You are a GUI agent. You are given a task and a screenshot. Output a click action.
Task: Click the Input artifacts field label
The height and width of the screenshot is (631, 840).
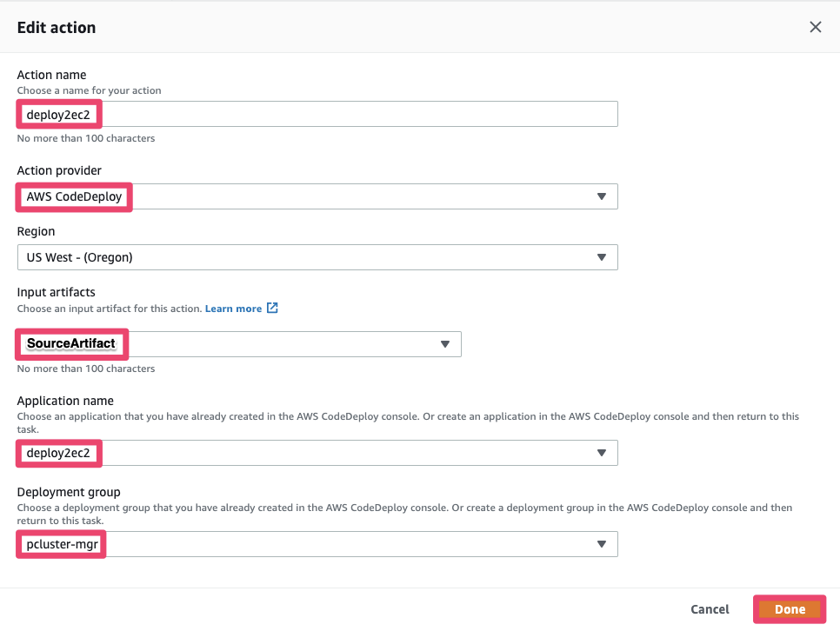(57, 292)
